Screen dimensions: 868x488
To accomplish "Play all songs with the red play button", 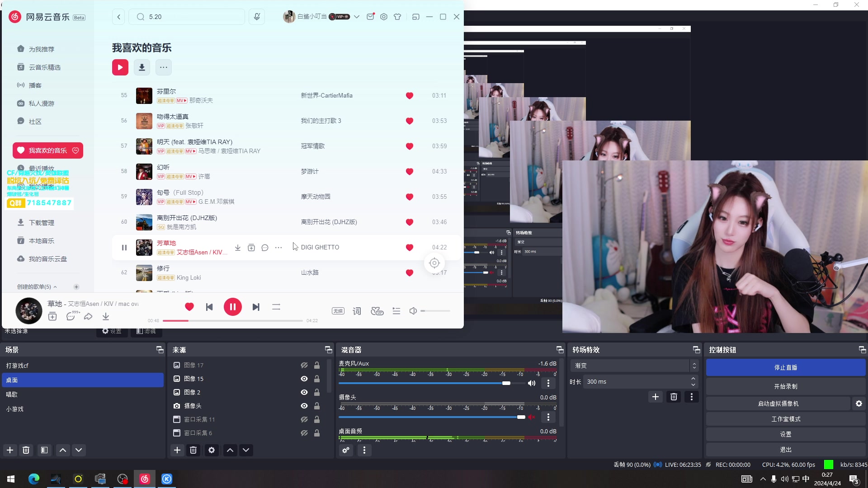I will tap(120, 67).
